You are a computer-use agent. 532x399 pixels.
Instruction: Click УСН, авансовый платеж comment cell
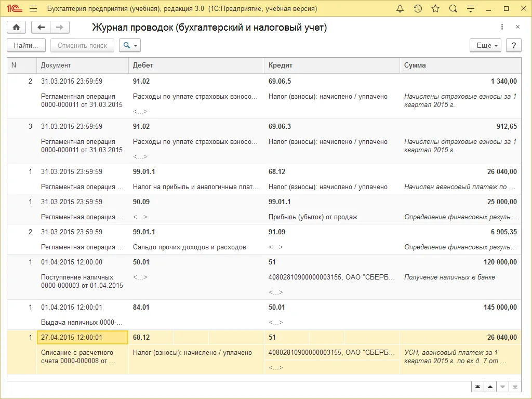pos(455,356)
